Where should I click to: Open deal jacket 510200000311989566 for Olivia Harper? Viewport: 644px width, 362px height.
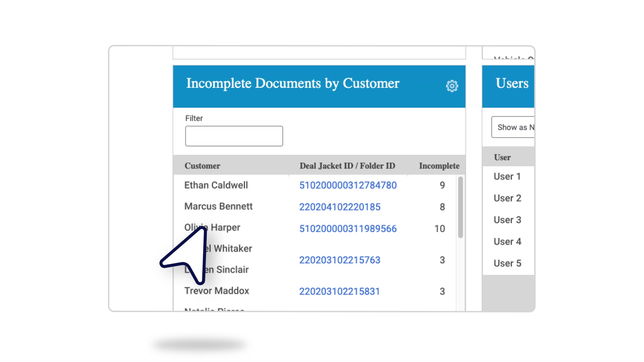coord(348,228)
